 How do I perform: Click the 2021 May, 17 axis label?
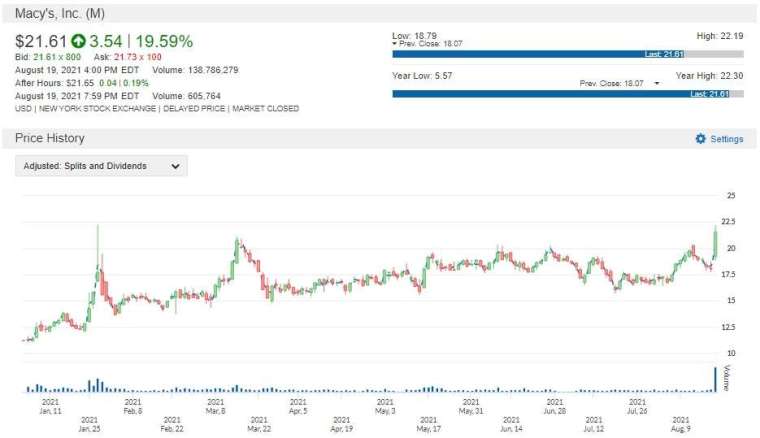[x=428, y=424]
